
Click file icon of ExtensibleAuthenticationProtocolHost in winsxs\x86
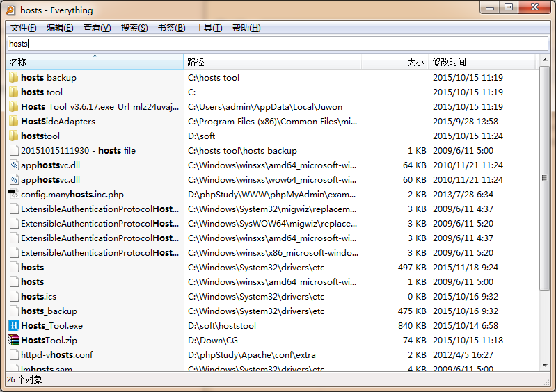pos(14,252)
